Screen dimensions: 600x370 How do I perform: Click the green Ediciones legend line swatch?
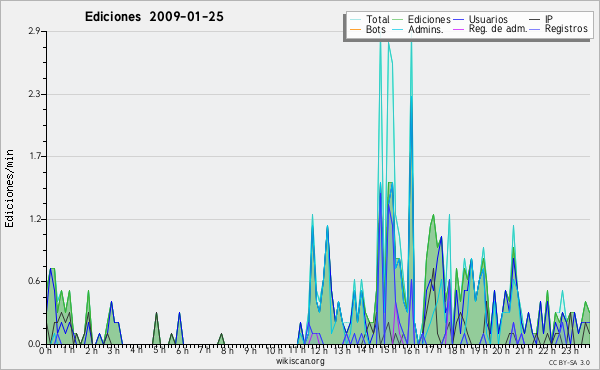tap(398, 20)
